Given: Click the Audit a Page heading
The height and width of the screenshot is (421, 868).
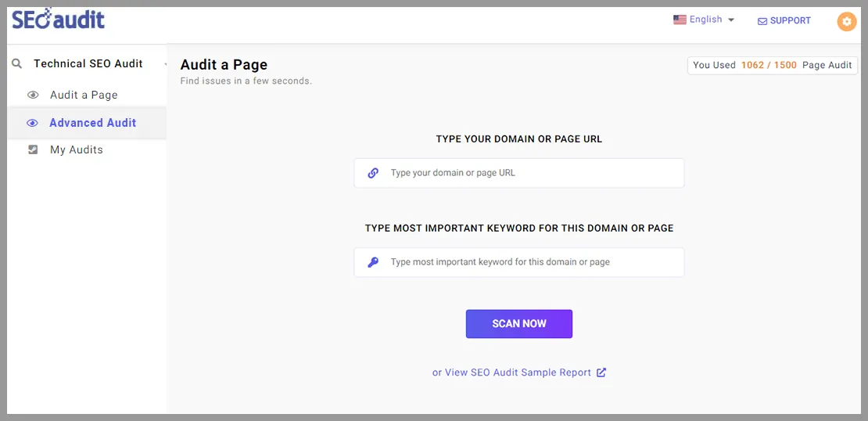Looking at the screenshot, I should [x=224, y=64].
